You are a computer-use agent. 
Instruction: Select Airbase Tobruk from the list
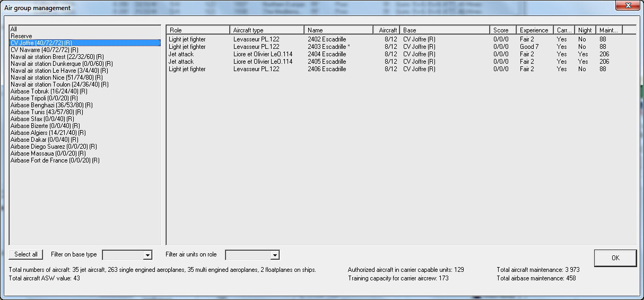pos(48,91)
